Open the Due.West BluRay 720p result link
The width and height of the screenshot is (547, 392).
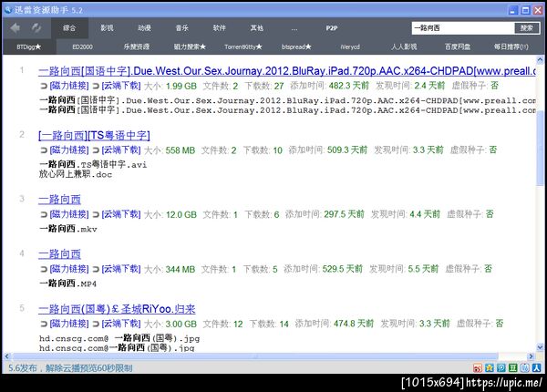tap(287, 71)
